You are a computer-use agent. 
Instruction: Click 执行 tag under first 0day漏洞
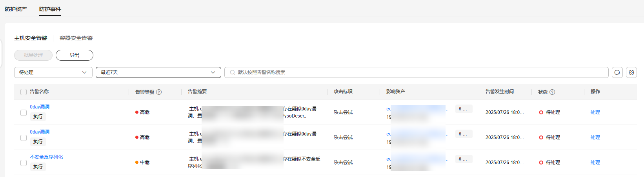pos(38,117)
